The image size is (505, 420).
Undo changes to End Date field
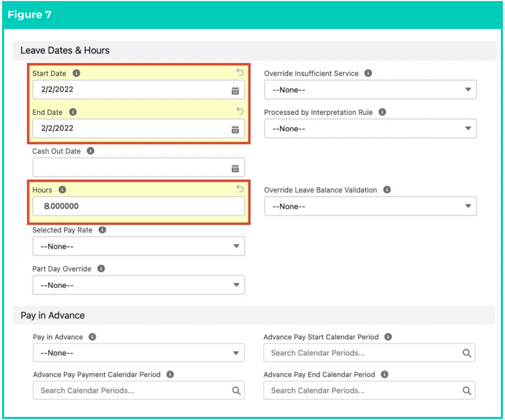[x=240, y=111]
